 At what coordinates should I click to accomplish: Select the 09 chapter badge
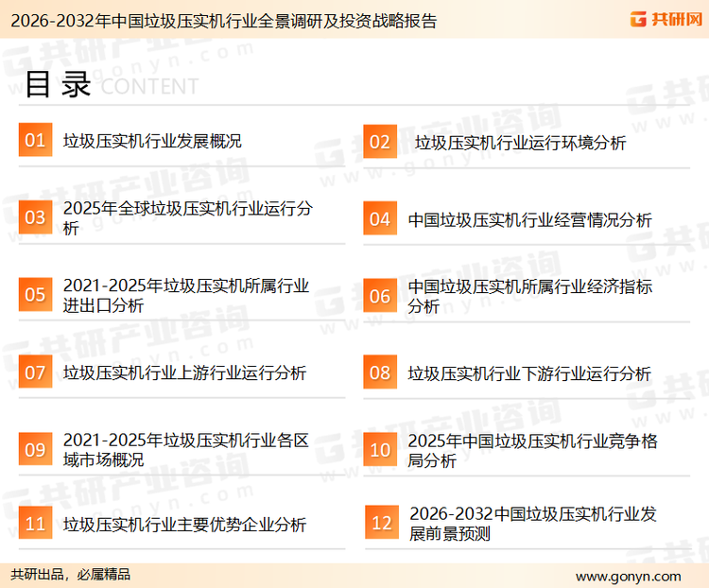(35, 450)
